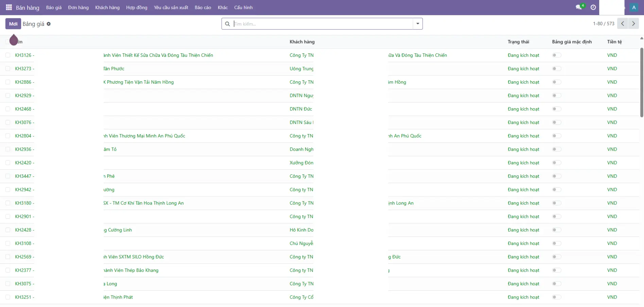Open the KH2804 pricelist record
The image size is (644, 307).
click(23, 136)
